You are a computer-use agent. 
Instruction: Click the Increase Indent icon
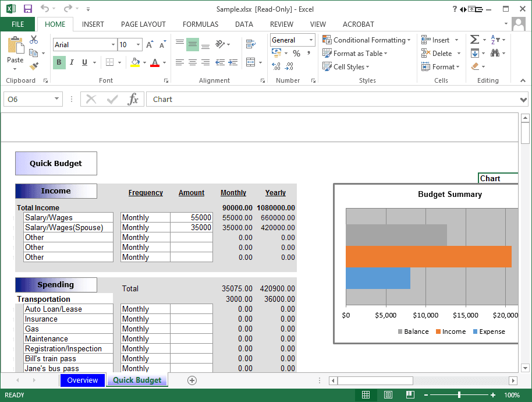(x=233, y=62)
